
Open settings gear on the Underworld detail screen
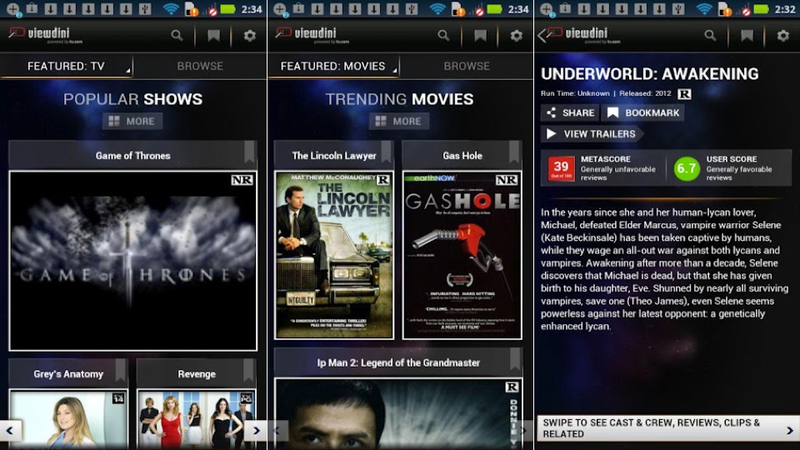783,35
